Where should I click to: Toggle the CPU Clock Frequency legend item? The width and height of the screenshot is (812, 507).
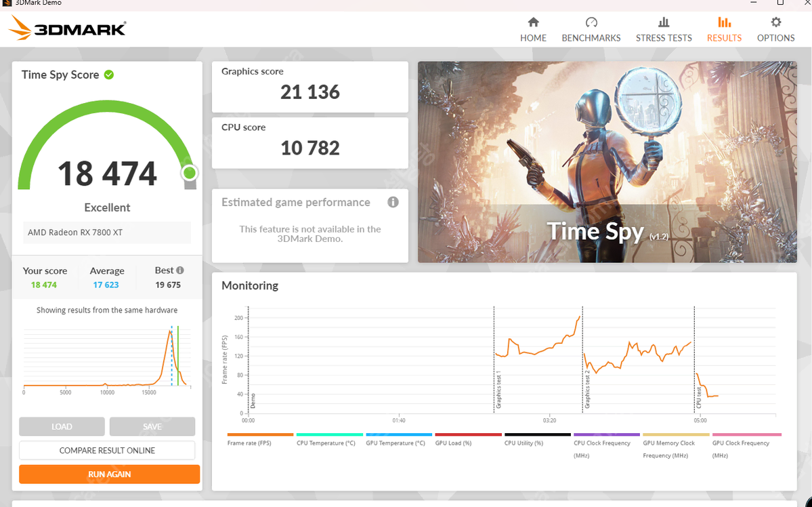(602, 449)
